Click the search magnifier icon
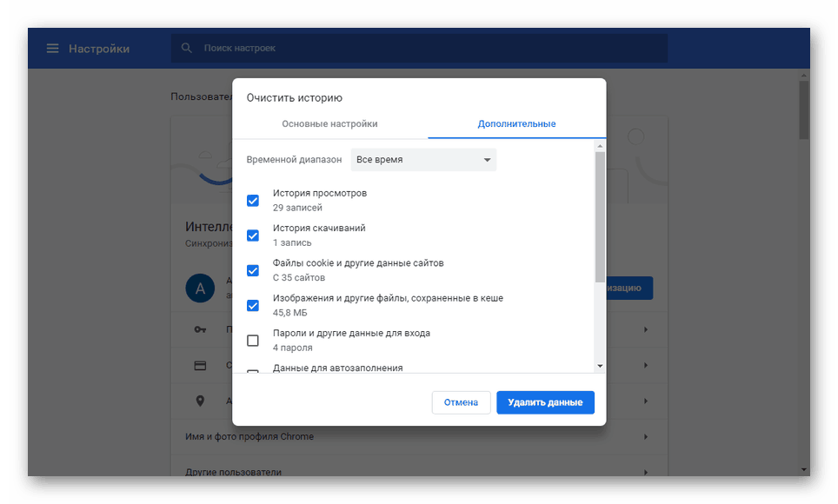This screenshot has height=504, width=838. [187, 48]
